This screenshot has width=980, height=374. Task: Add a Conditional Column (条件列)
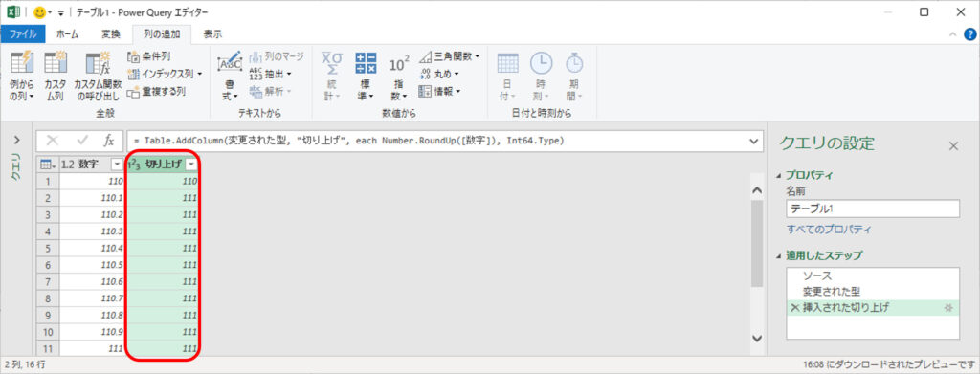click(148, 56)
